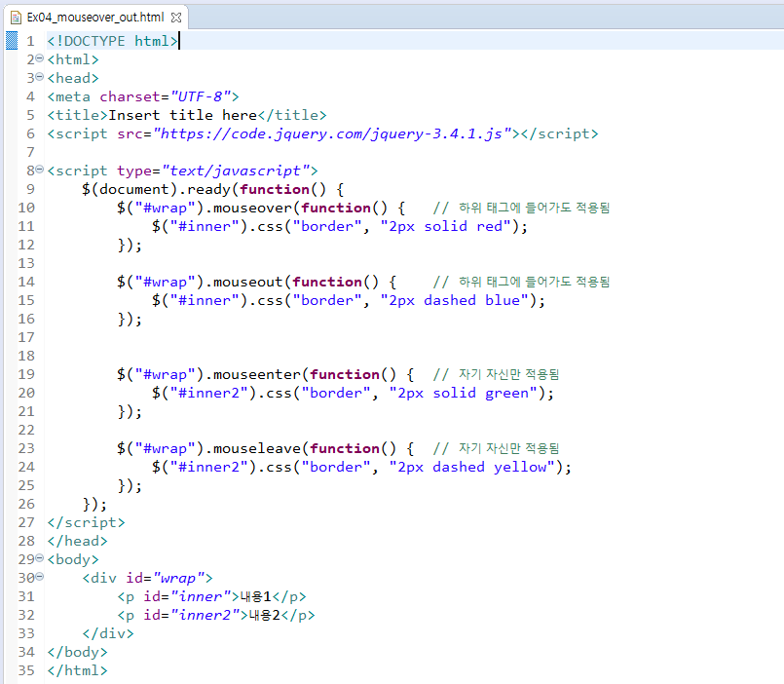Click the closing </script> tag on line 27
The height and width of the screenshot is (684, 784).
coord(86,522)
